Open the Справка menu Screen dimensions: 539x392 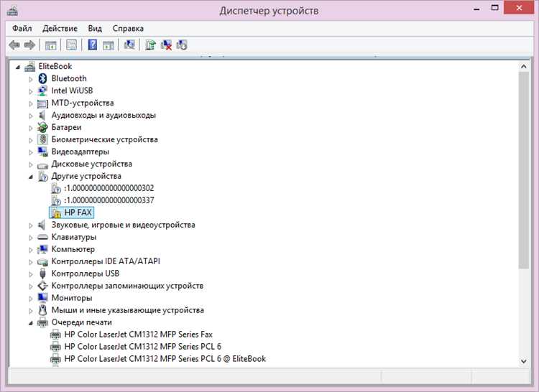coord(128,29)
